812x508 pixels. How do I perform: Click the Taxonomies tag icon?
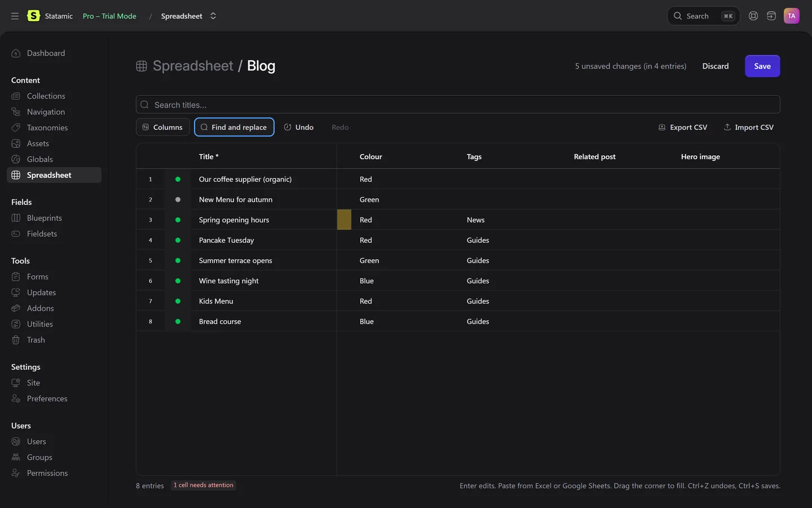(x=16, y=128)
